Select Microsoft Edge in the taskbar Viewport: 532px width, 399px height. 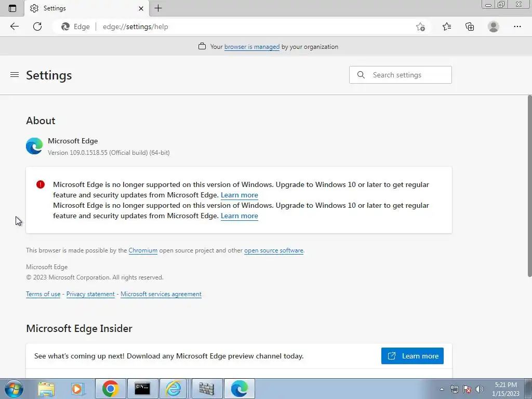(239, 389)
